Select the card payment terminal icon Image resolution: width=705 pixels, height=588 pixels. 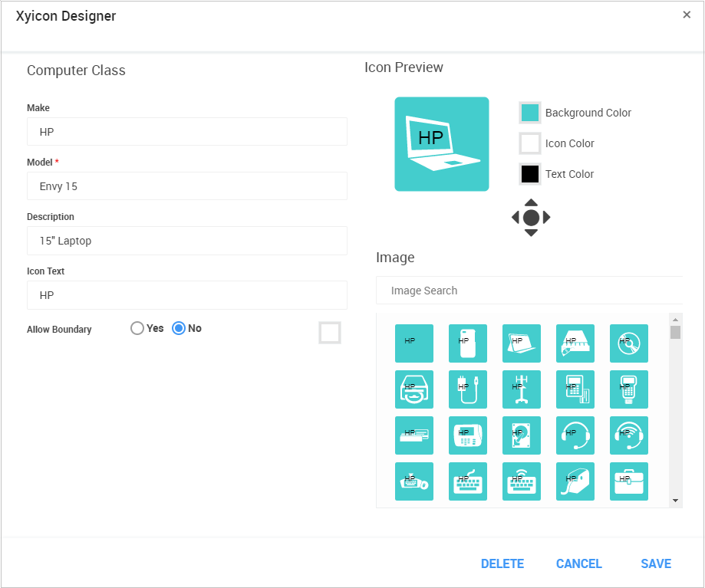pos(575,389)
